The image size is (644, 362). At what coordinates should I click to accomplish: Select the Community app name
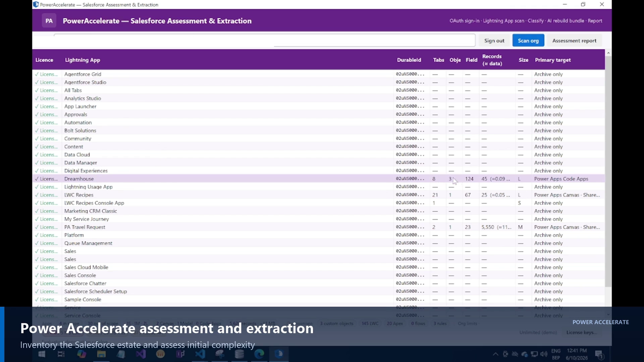77,139
